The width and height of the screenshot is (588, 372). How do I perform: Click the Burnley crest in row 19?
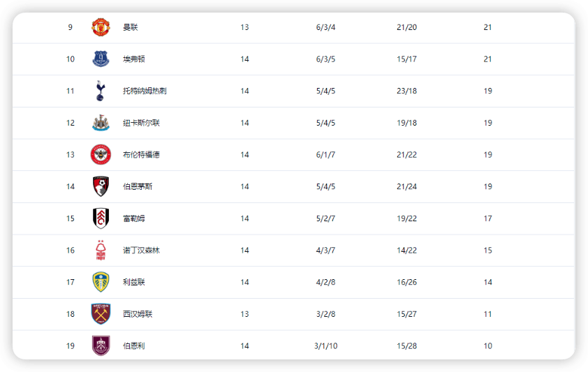click(x=101, y=345)
